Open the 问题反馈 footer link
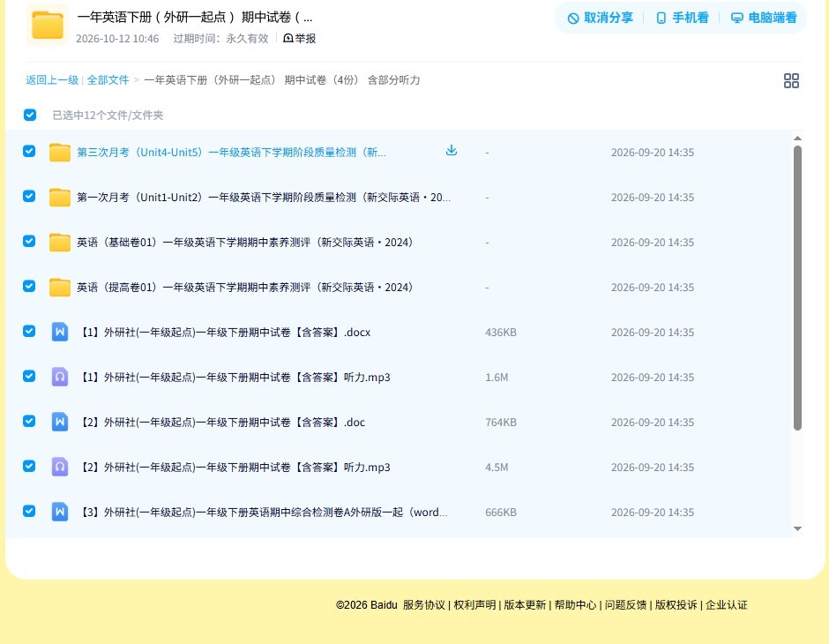Viewport: 829px width, 644px height. coord(625,605)
